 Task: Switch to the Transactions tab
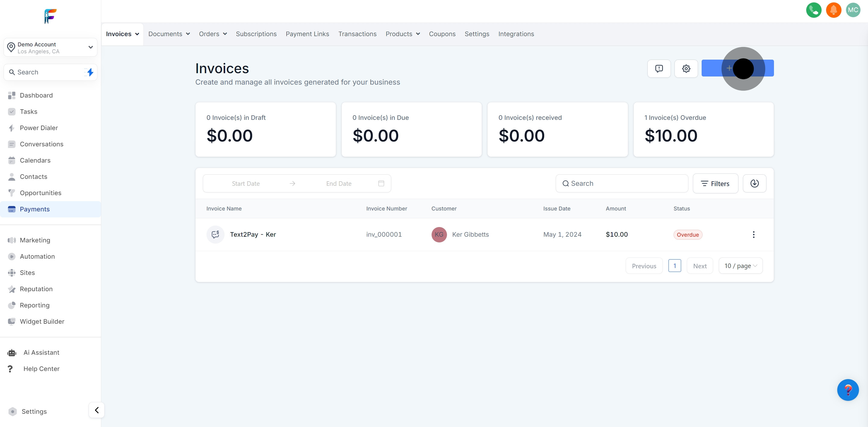point(357,34)
